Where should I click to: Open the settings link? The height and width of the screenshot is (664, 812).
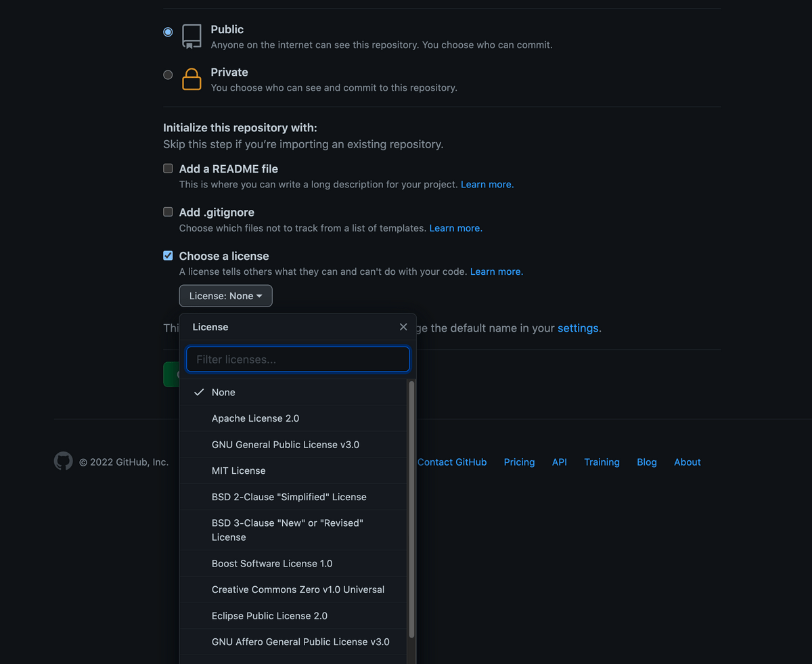click(x=577, y=328)
